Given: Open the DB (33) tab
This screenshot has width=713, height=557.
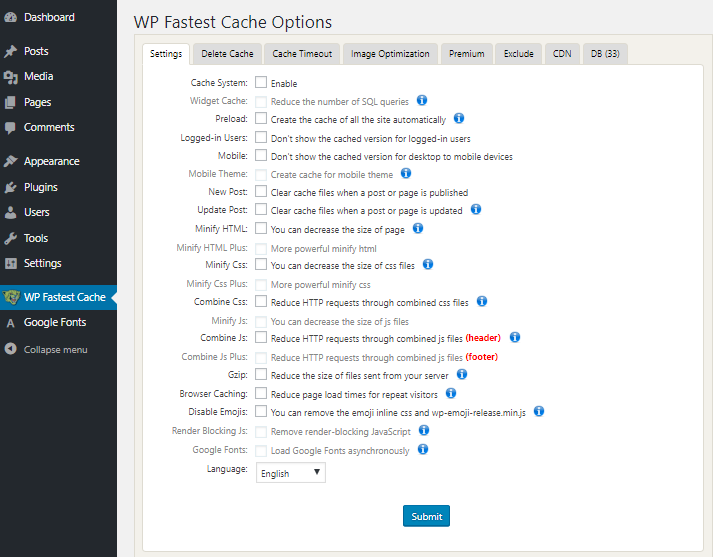Looking at the screenshot, I should click(x=605, y=54).
